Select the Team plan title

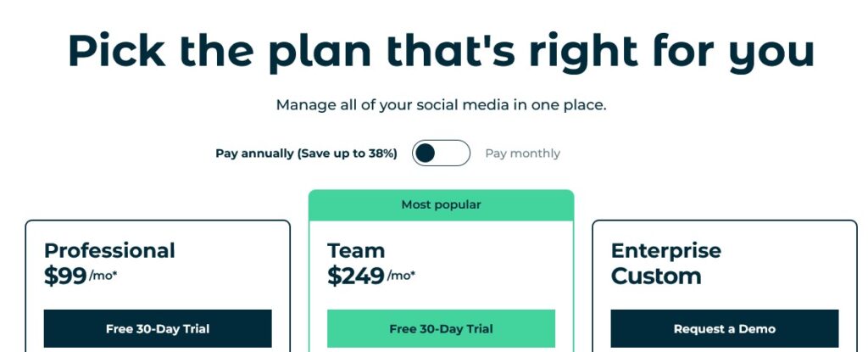[356, 250]
